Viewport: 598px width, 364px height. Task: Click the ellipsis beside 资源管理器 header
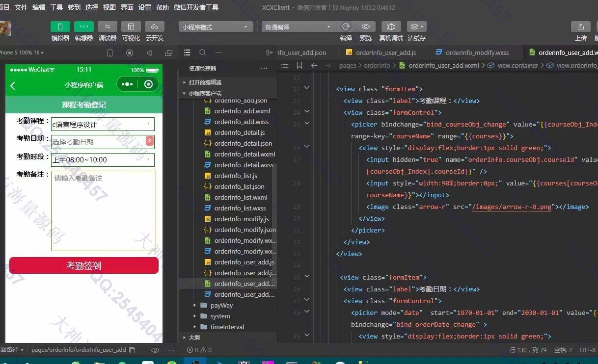point(264,69)
